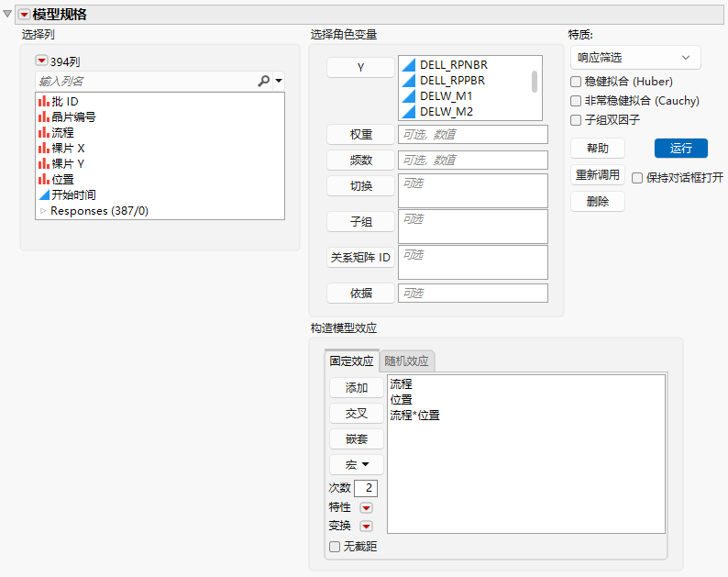Click the 删除 button
The height and width of the screenshot is (577, 728).
[x=598, y=202]
